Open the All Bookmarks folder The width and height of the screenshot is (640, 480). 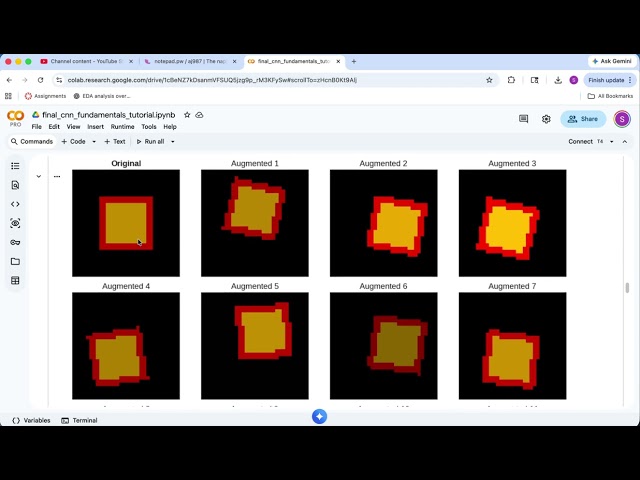tap(610, 96)
